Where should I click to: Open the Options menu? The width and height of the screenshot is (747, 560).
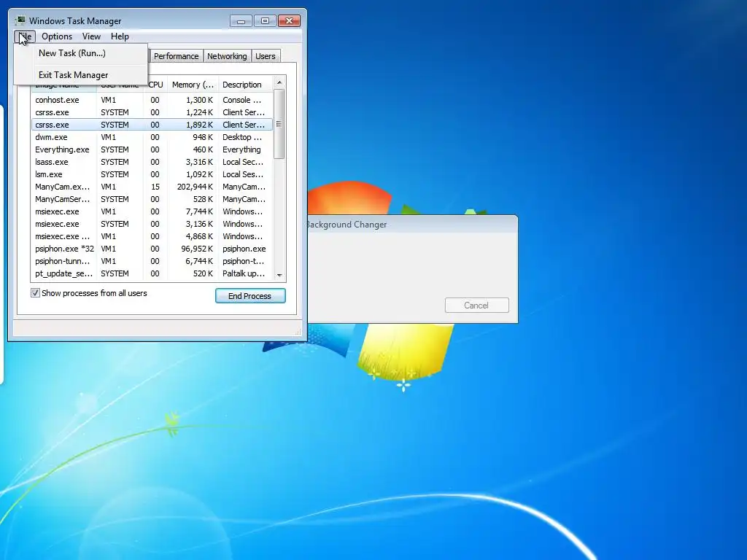[57, 36]
